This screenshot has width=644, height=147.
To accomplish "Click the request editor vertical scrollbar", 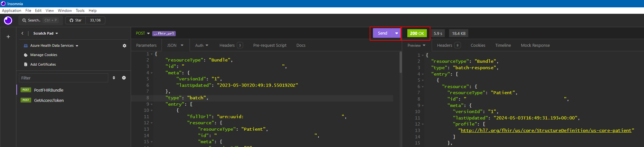I will click(401, 62).
